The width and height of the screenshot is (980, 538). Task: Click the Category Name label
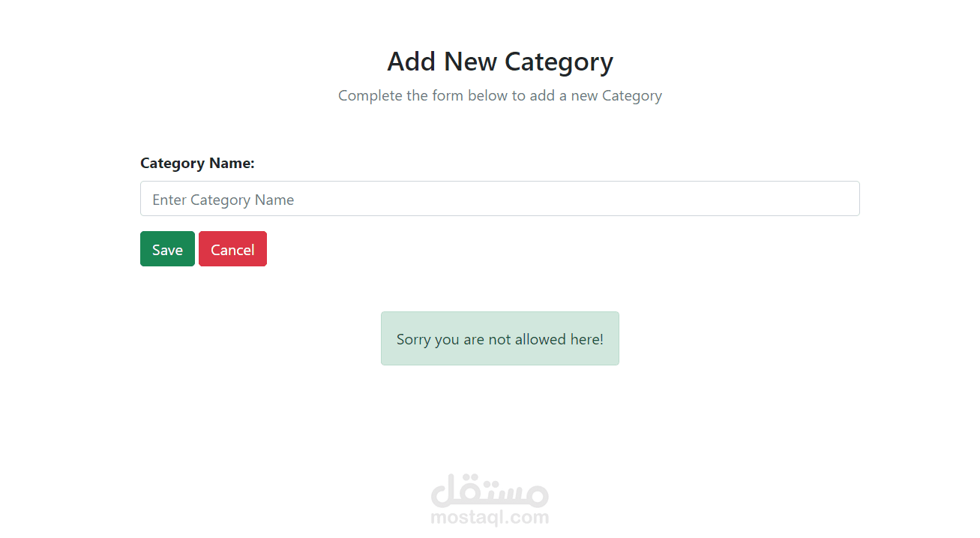click(x=197, y=164)
